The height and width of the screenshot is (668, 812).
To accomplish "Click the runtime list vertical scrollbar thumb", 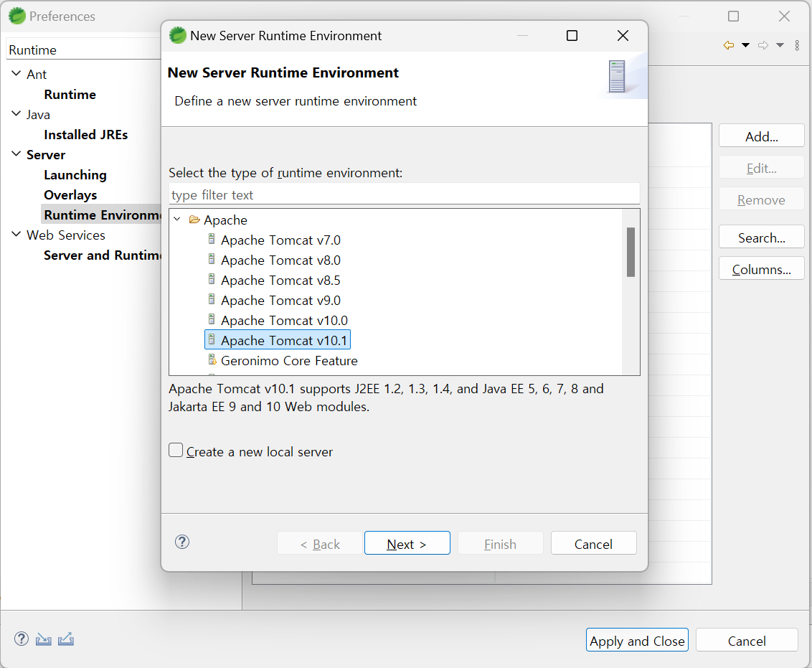I will (631, 252).
